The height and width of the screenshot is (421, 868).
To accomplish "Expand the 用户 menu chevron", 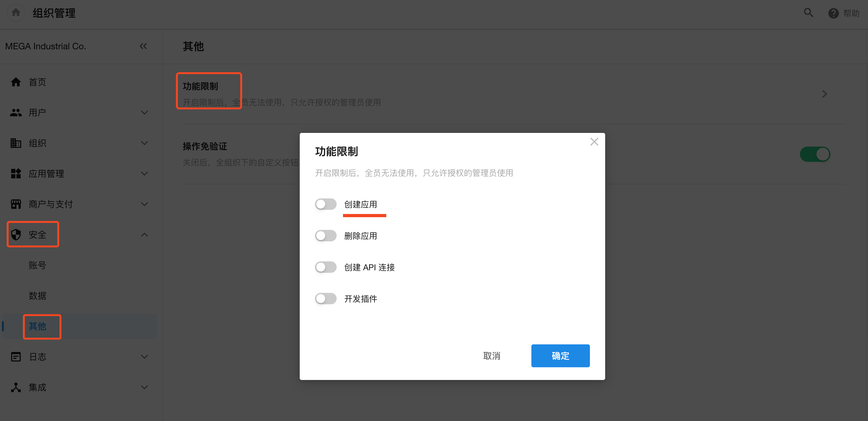I will point(144,113).
